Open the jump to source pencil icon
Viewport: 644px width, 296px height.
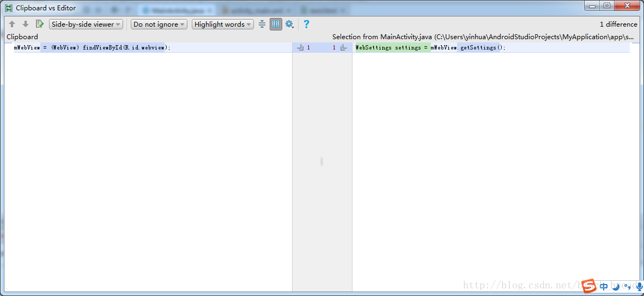(x=39, y=24)
